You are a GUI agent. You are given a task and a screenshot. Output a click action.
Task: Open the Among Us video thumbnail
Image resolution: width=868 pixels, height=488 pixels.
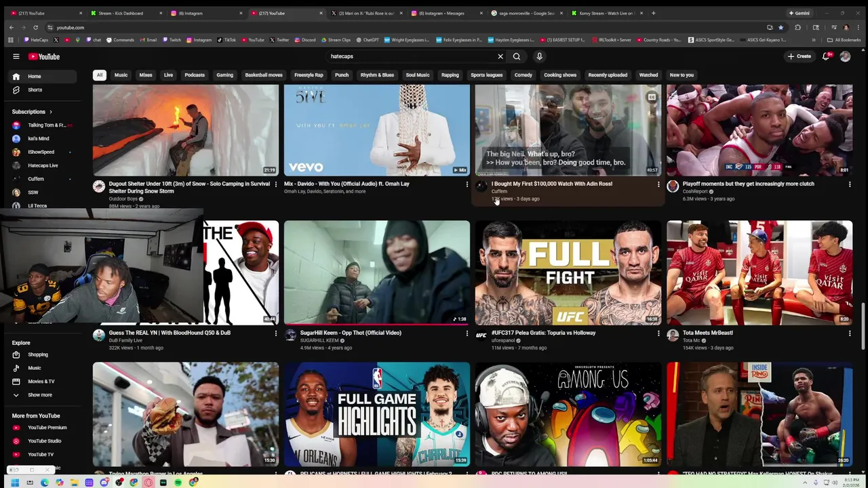click(568, 414)
